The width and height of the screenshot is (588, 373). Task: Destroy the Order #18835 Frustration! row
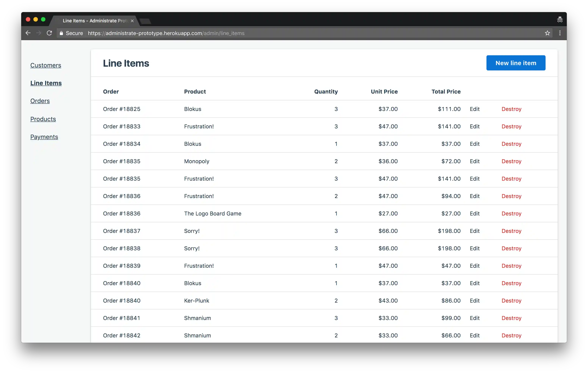(511, 179)
